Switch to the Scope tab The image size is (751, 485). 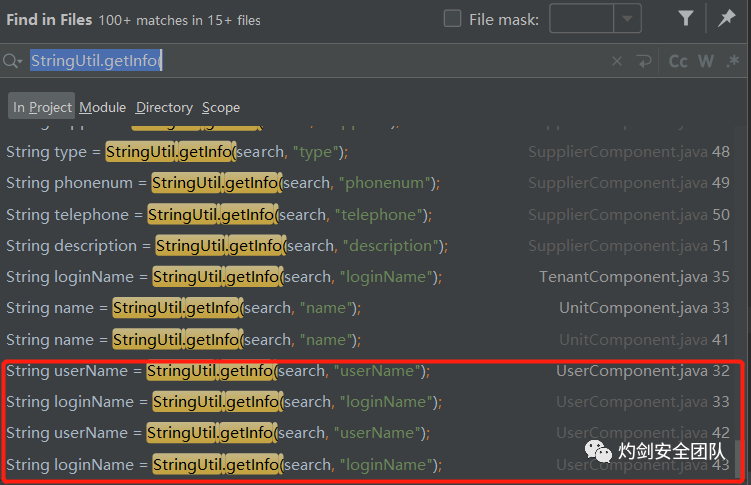[221, 107]
